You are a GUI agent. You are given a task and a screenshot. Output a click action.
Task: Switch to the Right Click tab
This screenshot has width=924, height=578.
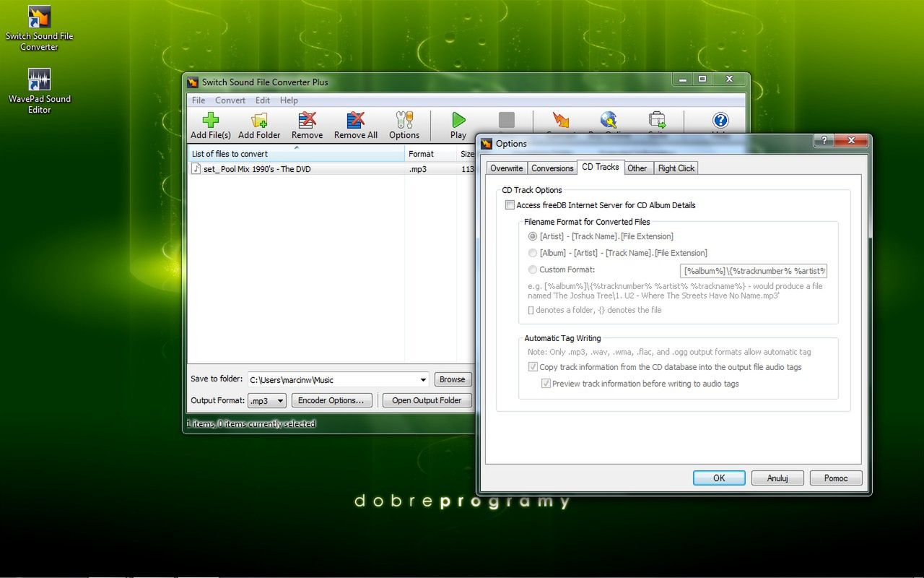[x=676, y=168]
